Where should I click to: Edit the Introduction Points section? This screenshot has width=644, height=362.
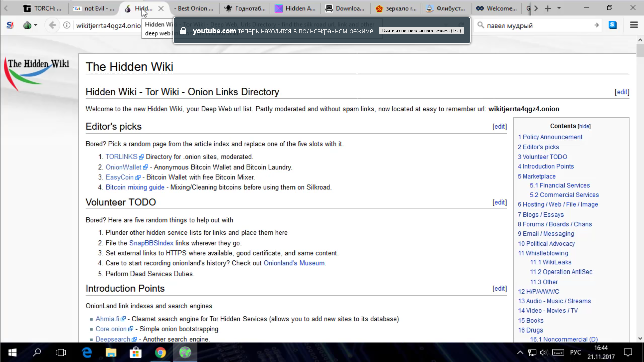(500, 288)
